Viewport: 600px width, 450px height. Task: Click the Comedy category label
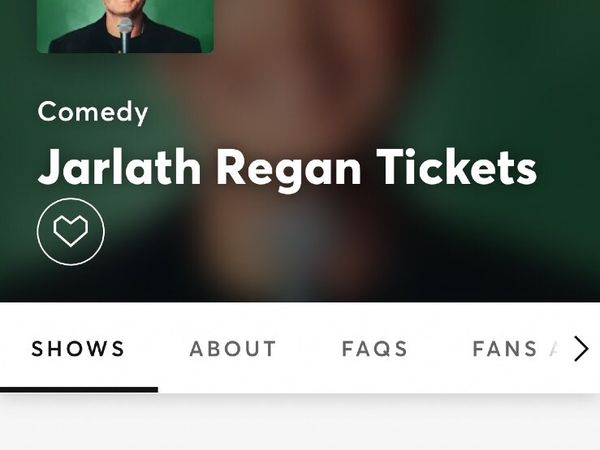[93, 112]
